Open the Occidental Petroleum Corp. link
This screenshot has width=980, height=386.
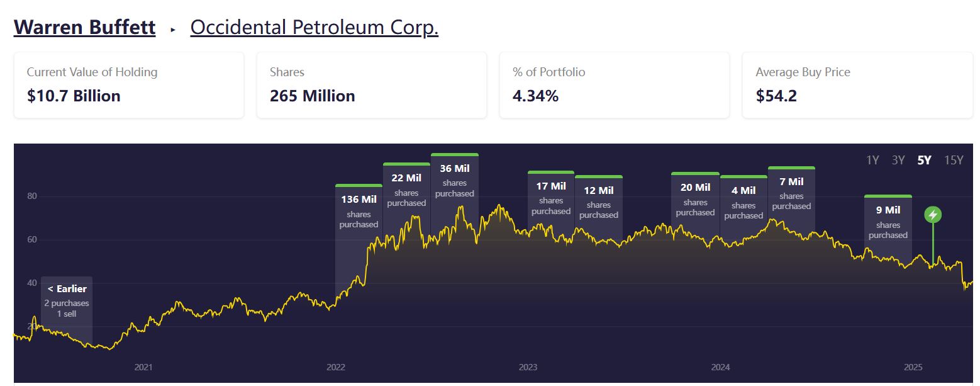coord(314,28)
